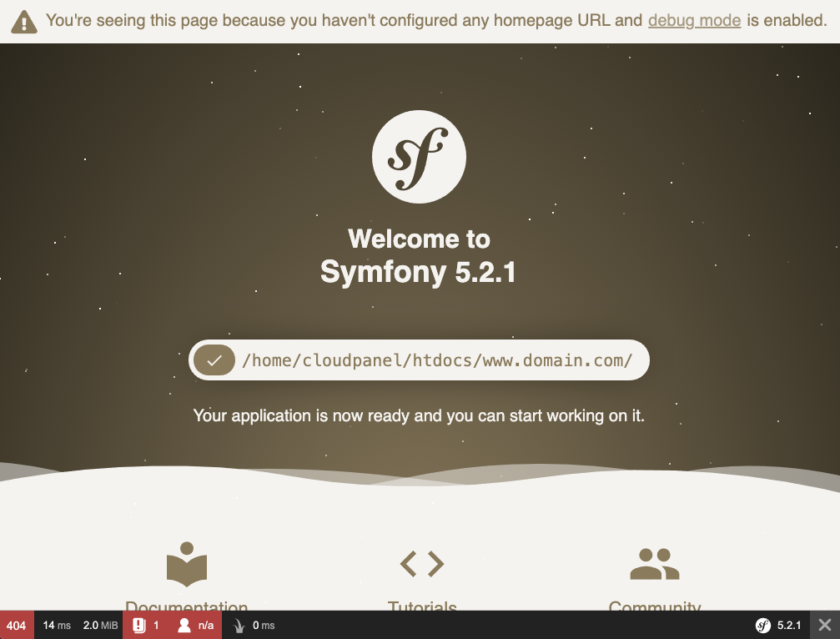Screen dimensions: 840x639
Task: Open the security user panel showing n/a
Action: click(195, 625)
